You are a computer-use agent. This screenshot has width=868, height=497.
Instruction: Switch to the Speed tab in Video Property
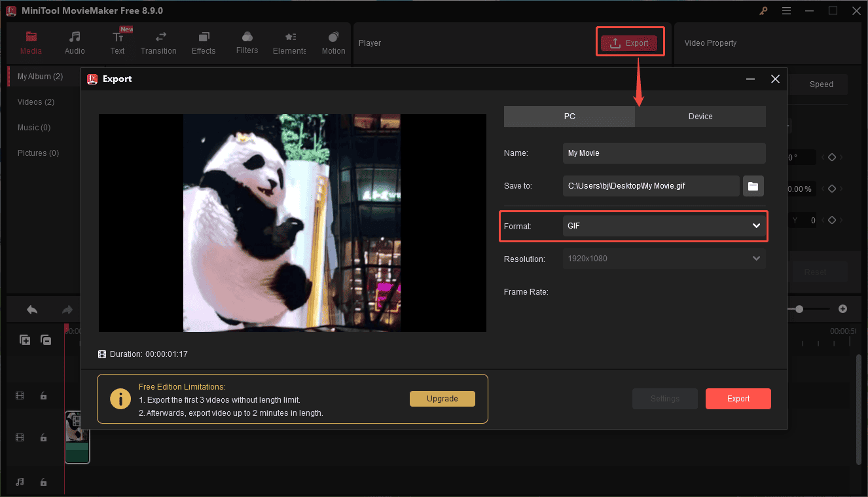pos(822,84)
